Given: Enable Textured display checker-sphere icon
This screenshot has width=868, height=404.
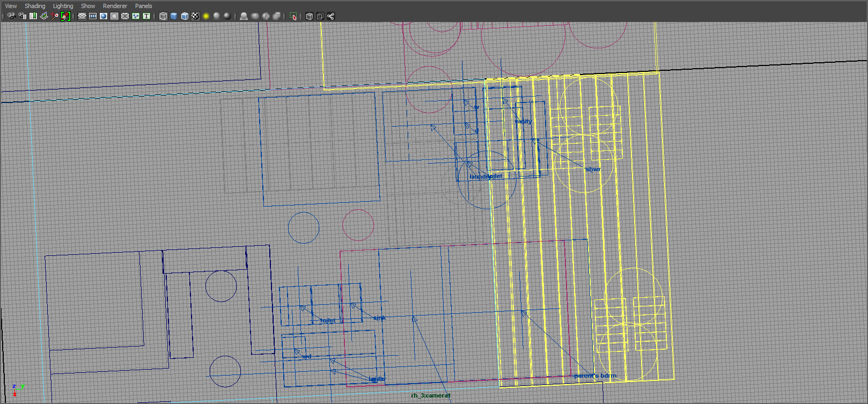Looking at the screenshot, I should pyautogui.click(x=195, y=16).
